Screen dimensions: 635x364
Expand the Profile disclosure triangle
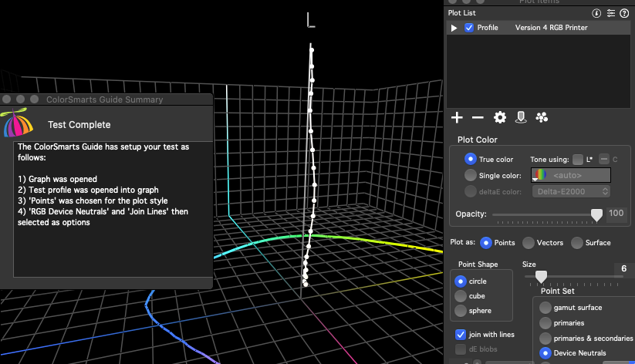click(454, 28)
